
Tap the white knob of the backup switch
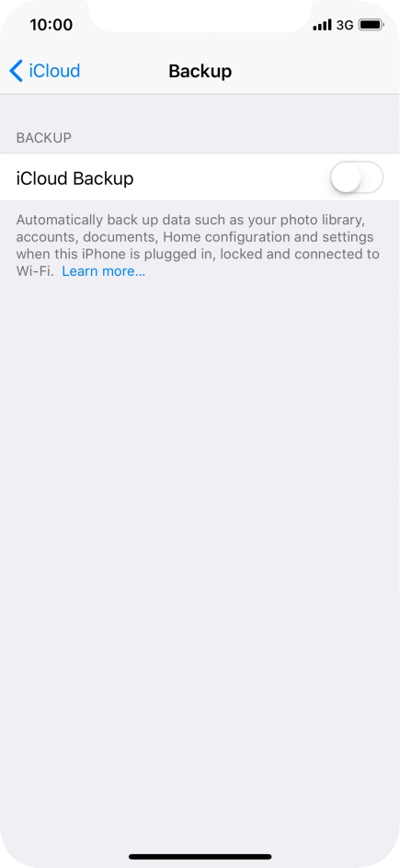click(346, 177)
